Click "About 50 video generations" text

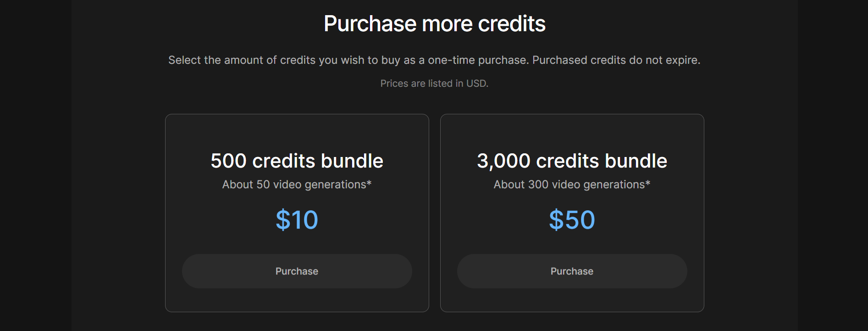tap(294, 185)
